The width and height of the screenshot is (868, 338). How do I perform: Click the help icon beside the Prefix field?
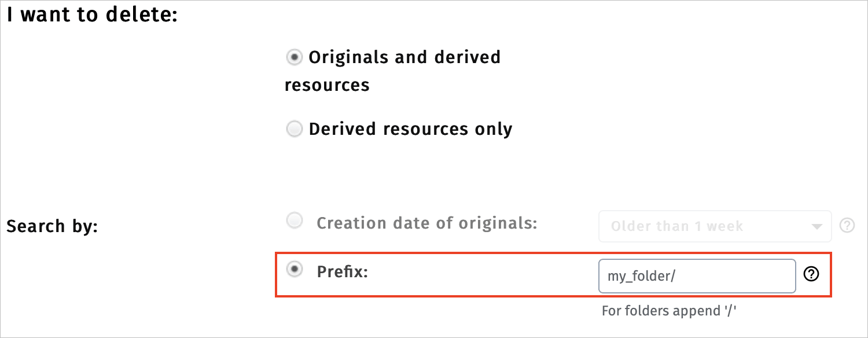click(x=812, y=275)
